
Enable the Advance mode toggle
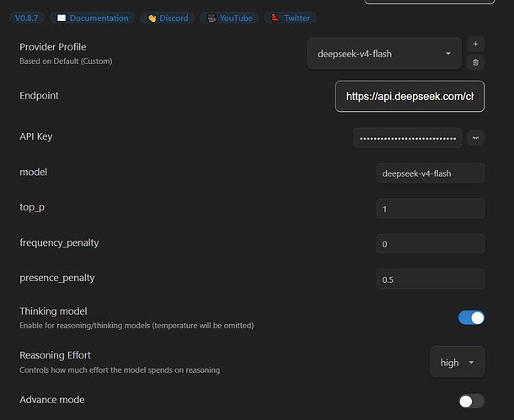[471, 401]
